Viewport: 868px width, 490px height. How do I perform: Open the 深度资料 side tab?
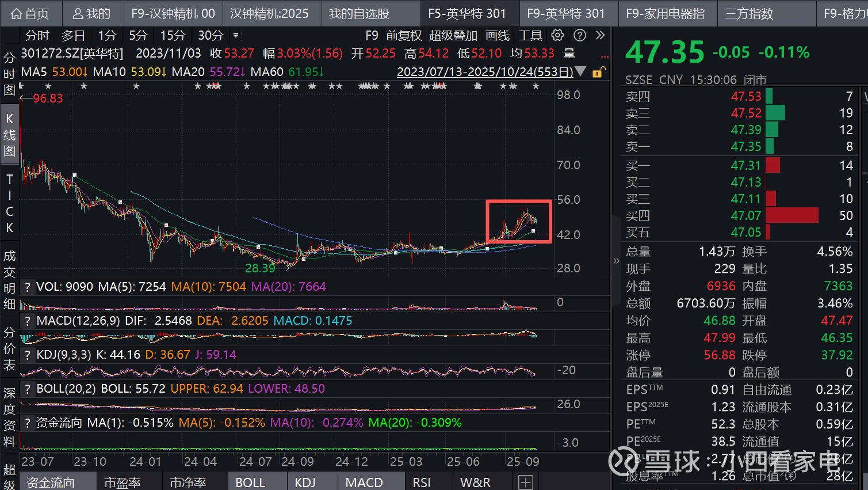tap(9, 417)
